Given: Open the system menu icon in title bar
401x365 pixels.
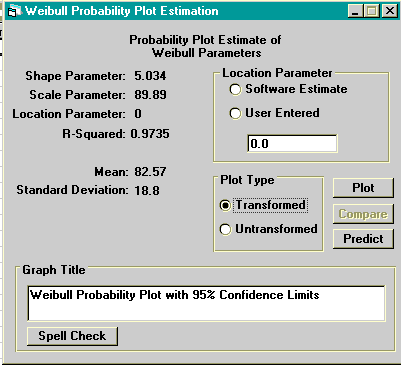Looking at the screenshot, I should click(13, 11).
